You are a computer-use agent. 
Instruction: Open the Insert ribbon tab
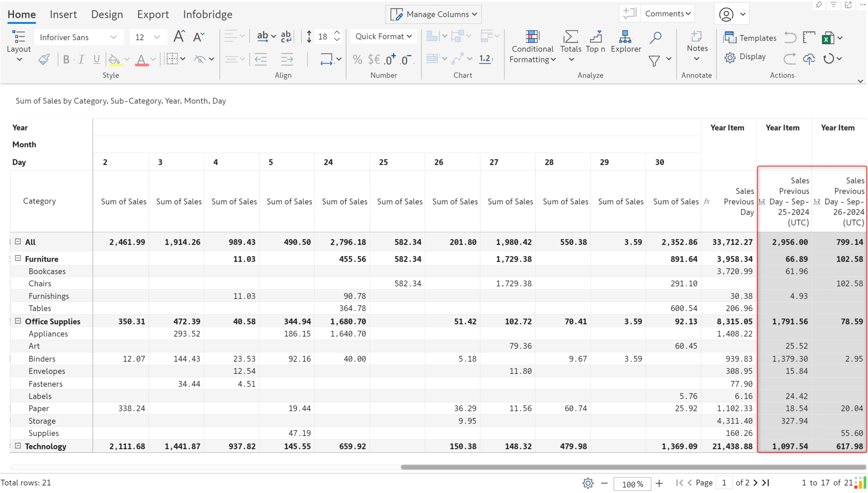[x=64, y=14]
